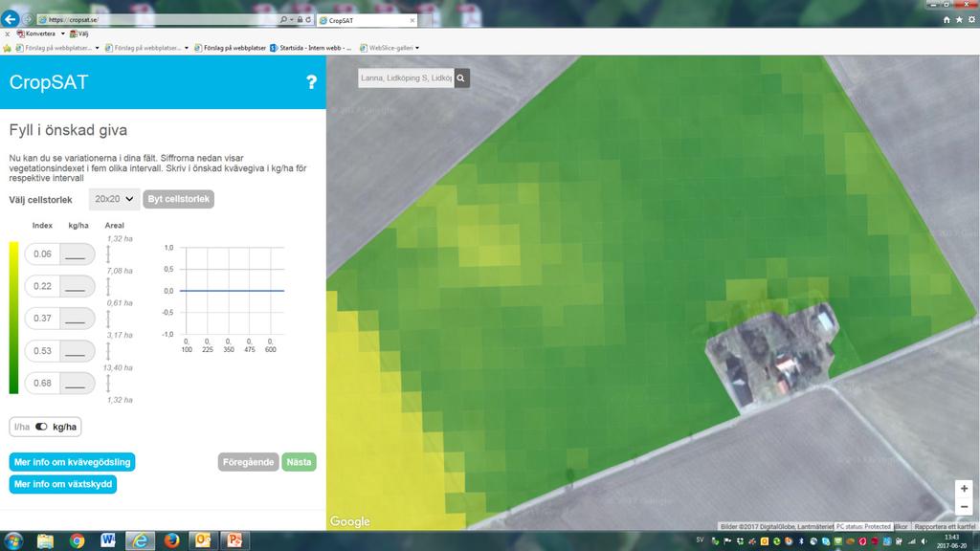The image size is (980, 551).
Task: Open address bar search dropdown arrow
Action: (291, 20)
